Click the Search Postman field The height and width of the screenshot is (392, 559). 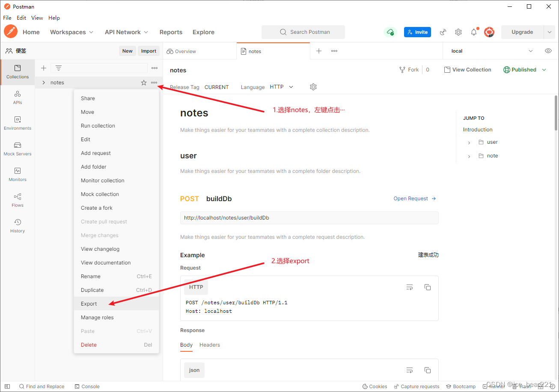[303, 32]
